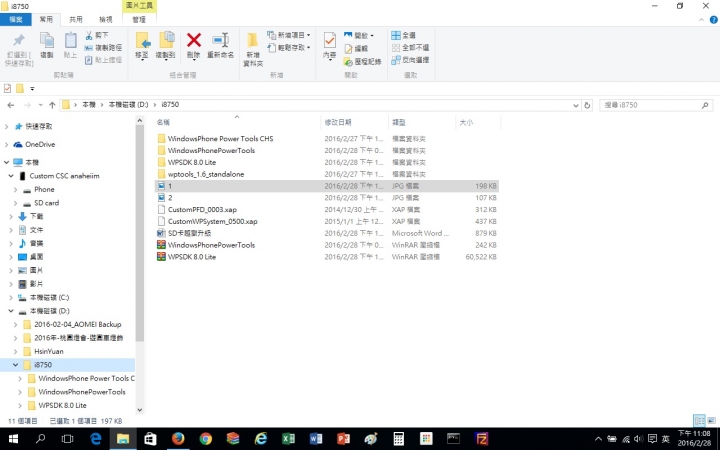Image resolution: width=720 pixels, height=450 pixels.
Task: Open the ribbon Open (開啟) dropdown
Action: [x=359, y=35]
